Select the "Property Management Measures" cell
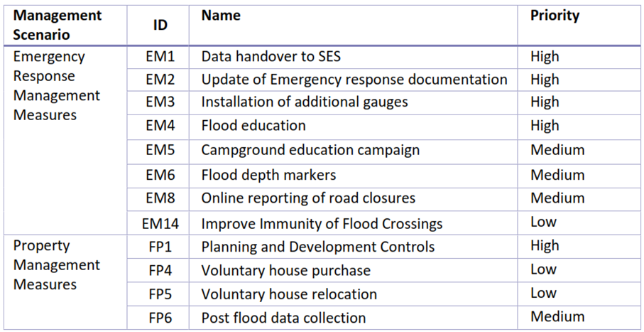Viewport: 644px width, 332px height. click(57, 265)
